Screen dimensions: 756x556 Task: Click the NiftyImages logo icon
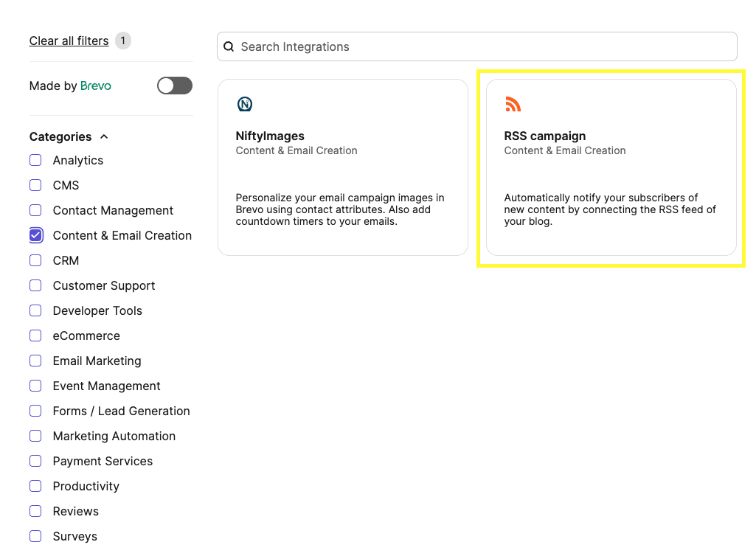point(245,104)
